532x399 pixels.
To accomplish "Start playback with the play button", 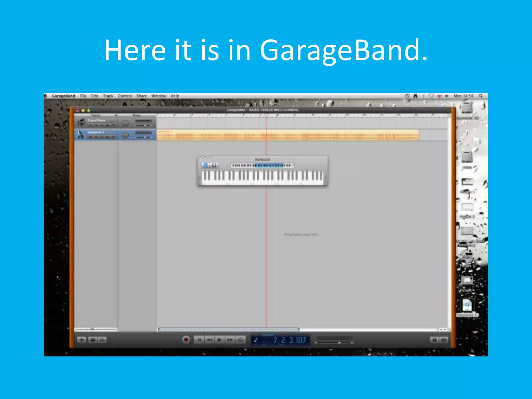I will pos(220,340).
